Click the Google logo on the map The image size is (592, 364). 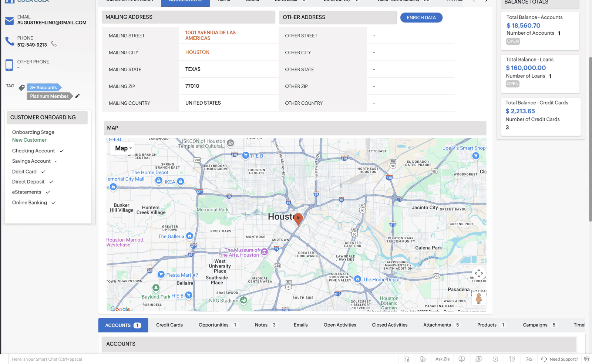pos(120,309)
